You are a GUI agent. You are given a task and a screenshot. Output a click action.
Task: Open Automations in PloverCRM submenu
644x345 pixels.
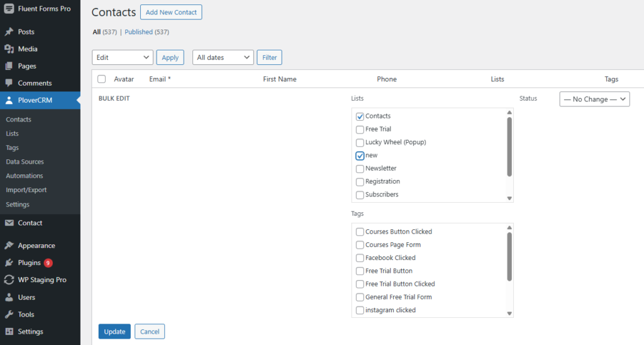tap(25, 176)
